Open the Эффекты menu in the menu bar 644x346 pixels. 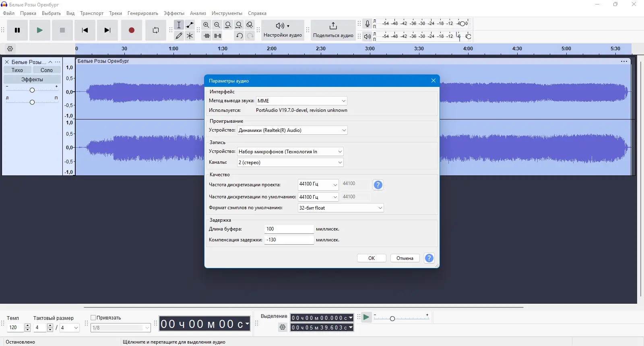(x=174, y=13)
